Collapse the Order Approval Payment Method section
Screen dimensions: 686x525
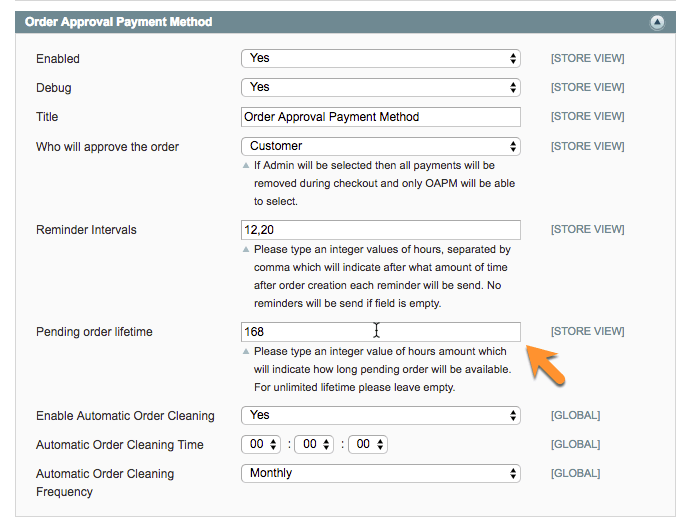click(656, 21)
